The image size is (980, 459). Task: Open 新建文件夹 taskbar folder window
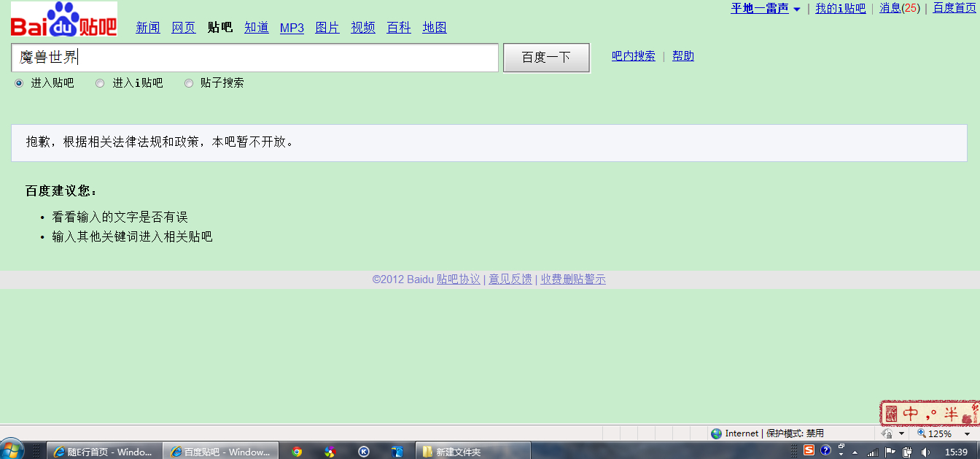[x=472, y=452]
